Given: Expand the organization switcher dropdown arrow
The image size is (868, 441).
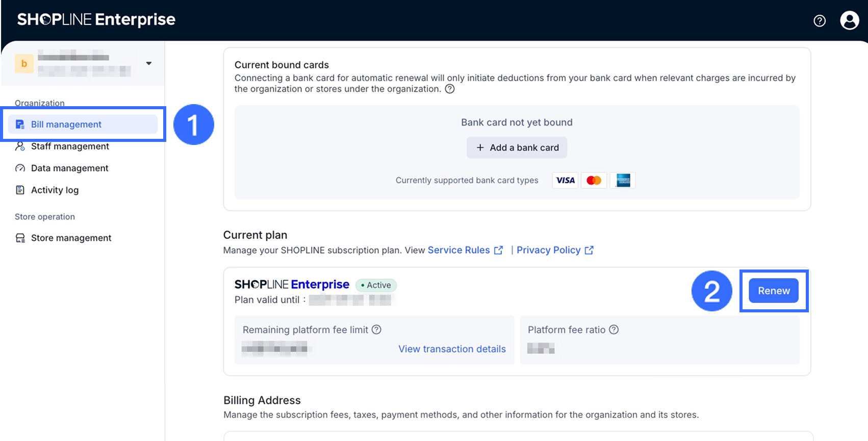Looking at the screenshot, I should 149,63.
